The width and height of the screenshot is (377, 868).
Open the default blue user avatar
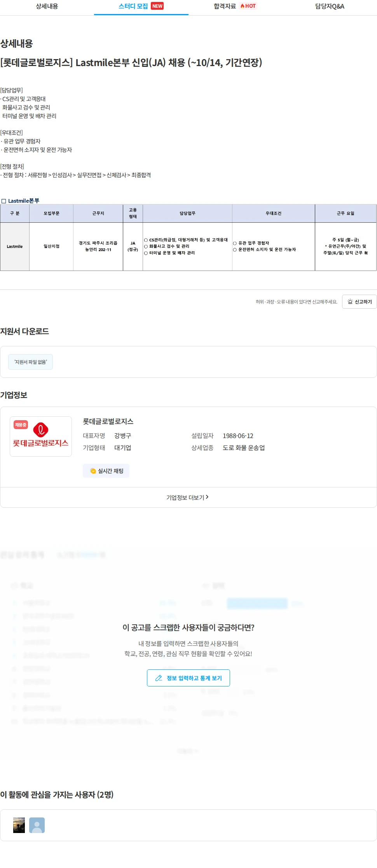pyautogui.click(x=37, y=825)
